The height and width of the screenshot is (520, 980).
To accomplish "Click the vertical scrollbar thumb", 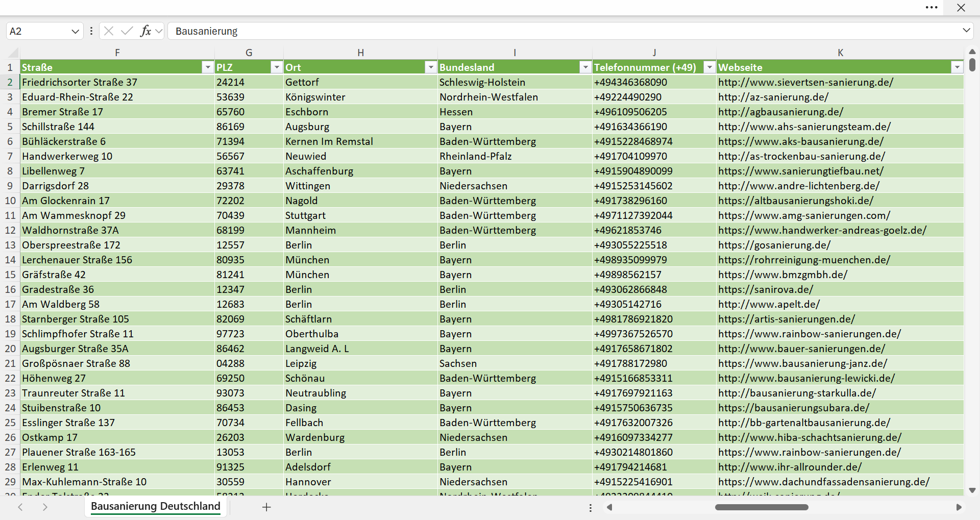I will coord(972,65).
